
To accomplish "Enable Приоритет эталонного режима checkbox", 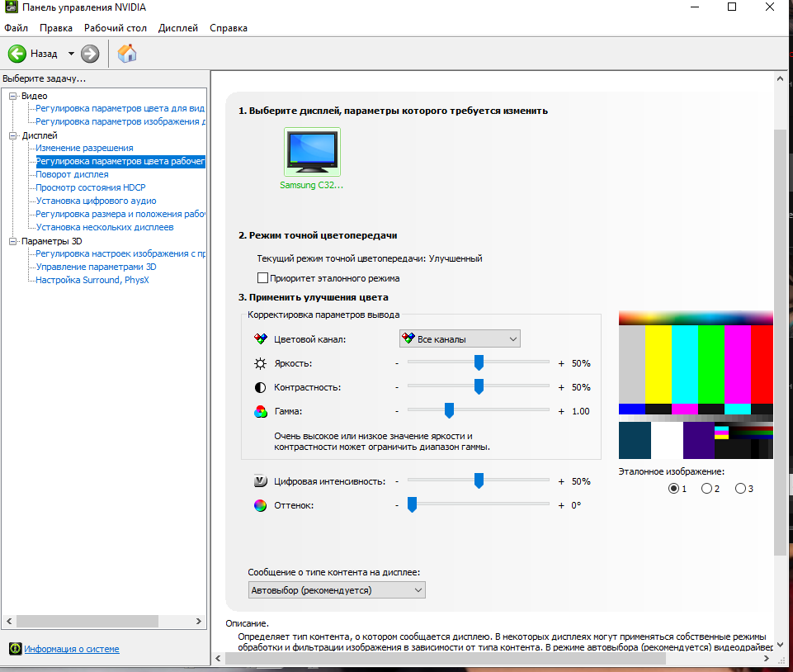I will point(264,279).
